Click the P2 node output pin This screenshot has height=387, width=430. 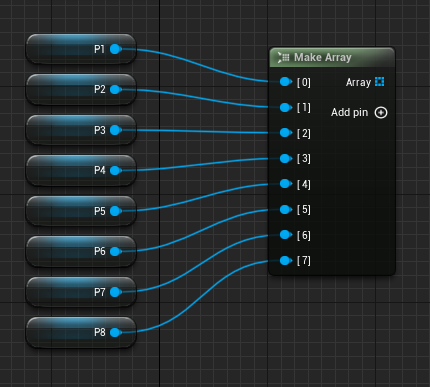116,90
